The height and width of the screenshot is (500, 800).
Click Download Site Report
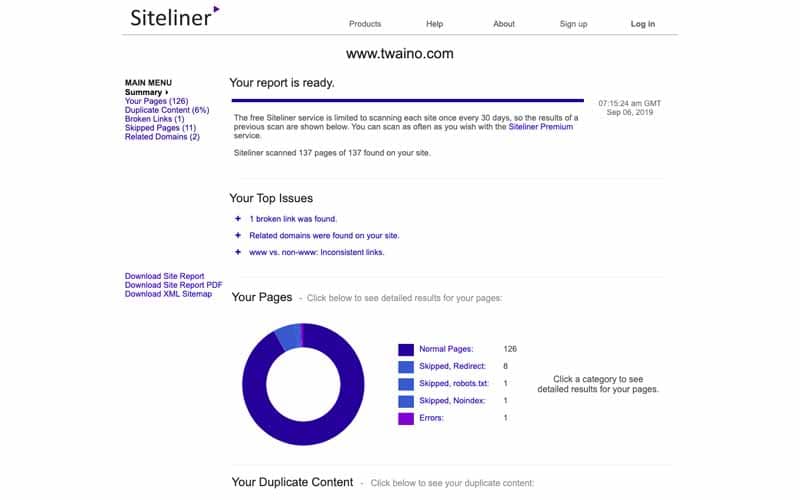(x=164, y=276)
